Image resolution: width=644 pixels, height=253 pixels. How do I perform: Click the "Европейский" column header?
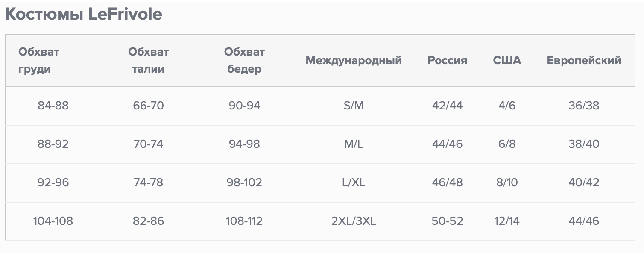pos(584,60)
